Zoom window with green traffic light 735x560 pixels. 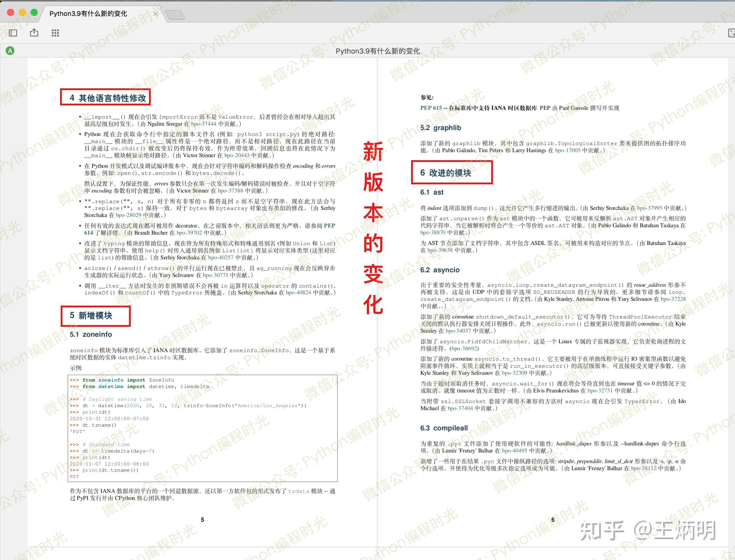pos(34,12)
